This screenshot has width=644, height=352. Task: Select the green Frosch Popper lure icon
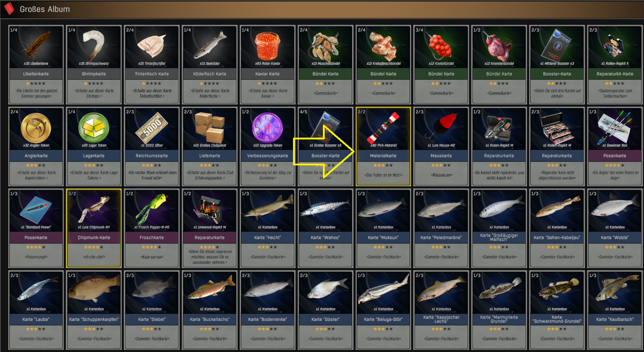(152, 207)
